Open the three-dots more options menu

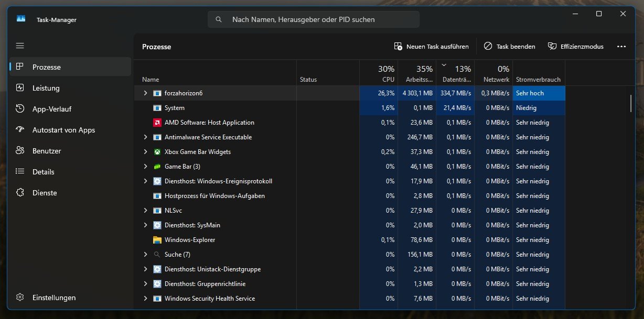(x=621, y=47)
